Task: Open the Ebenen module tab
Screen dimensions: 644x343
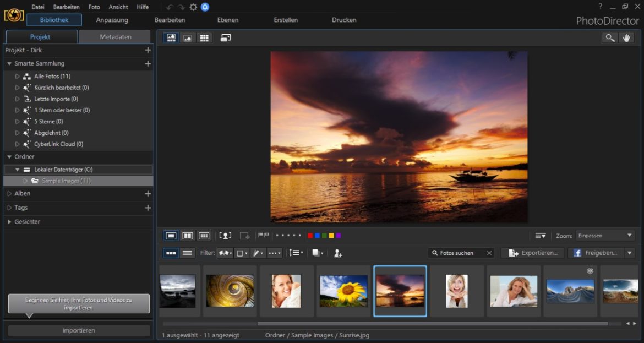Action: 227,20
